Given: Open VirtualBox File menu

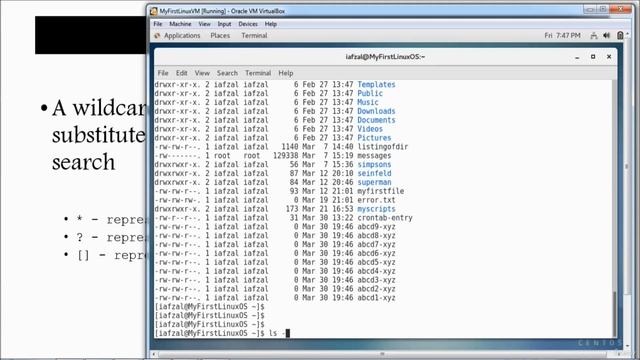Looking at the screenshot, I should [158, 24].
